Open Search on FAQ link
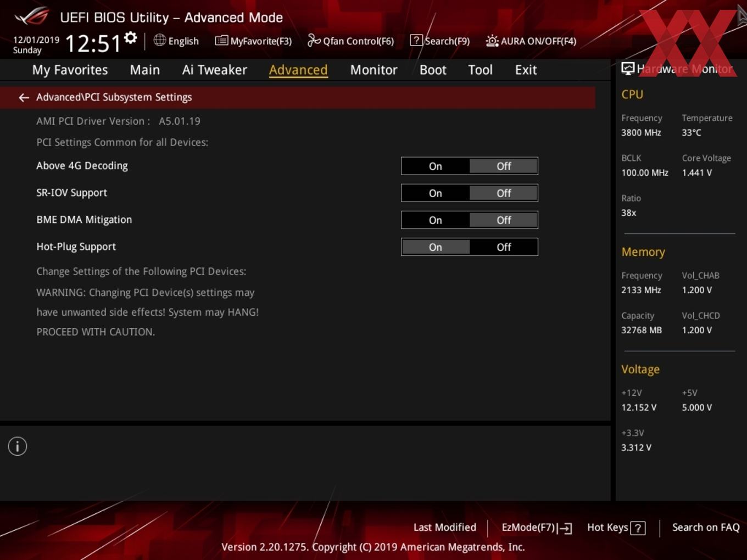This screenshot has width=747, height=560. (706, 528)
